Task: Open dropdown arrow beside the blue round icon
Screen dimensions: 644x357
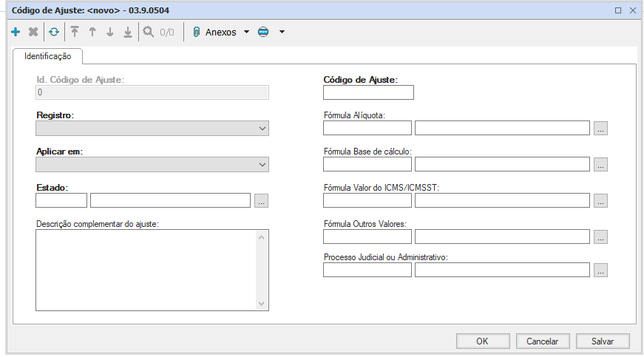Action: 282,33
